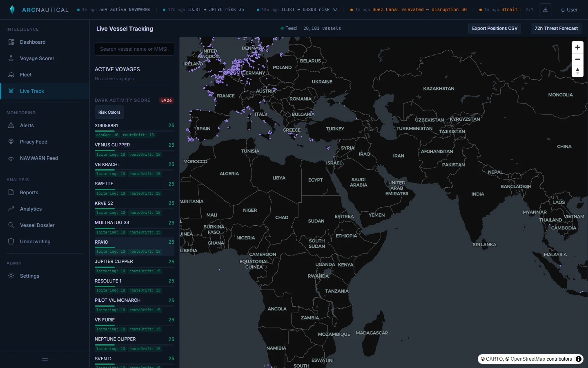The width and height of the screenshot is (588, 368).
Task: Open the 72h Threat Forecast
Action: tap(556, 28)
